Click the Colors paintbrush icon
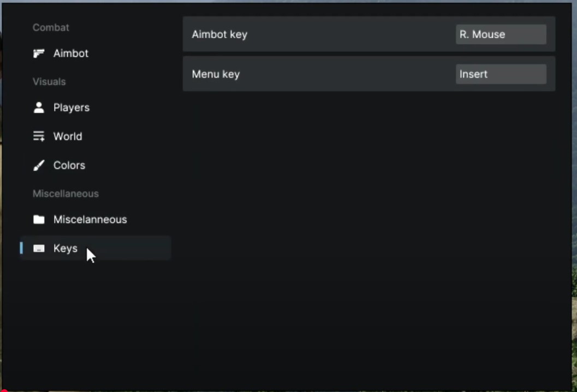Image resolution: width=577 pixels, height=392 pixels. (39, 165)
